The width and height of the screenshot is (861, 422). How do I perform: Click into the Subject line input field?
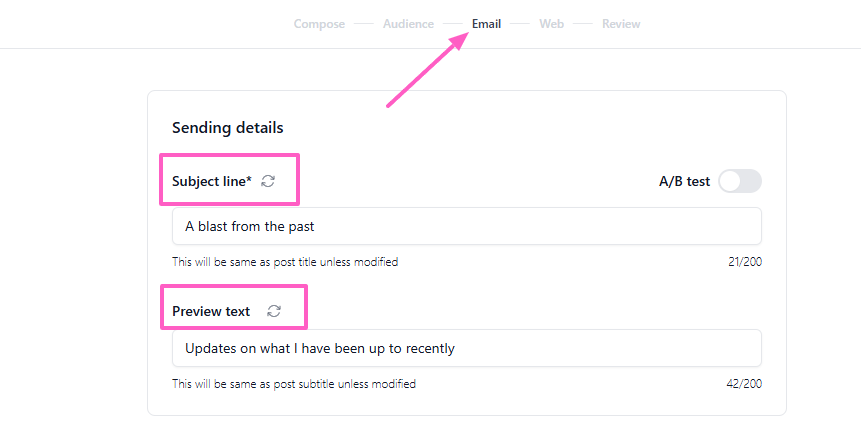coord(466,226)
